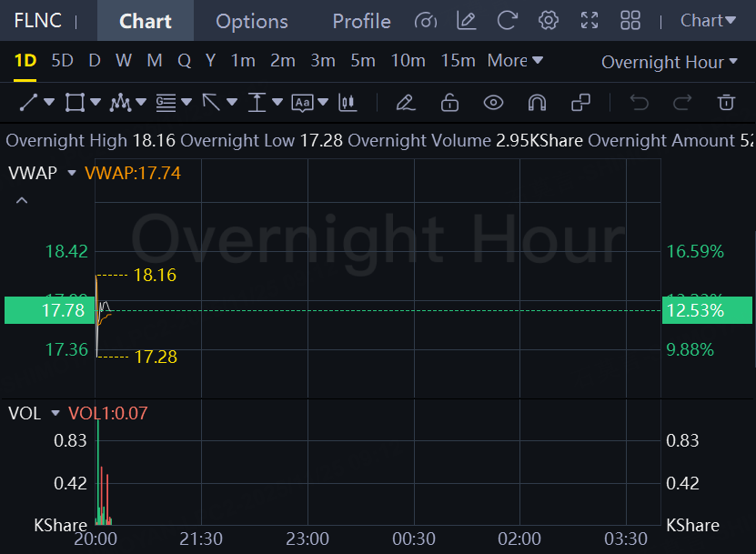Expand the More intervals dropdown
The width and height of the screenshot is (756, 554).
[x=515, y=61]
